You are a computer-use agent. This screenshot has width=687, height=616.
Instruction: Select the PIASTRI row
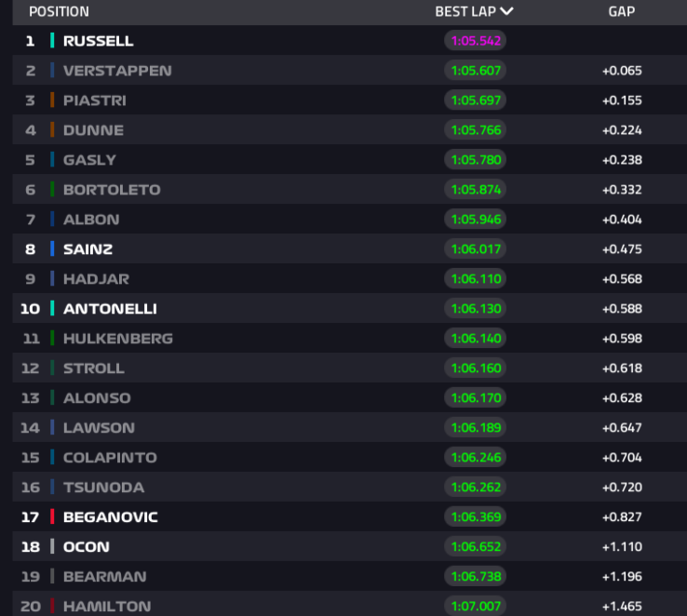tap(94, 100)
